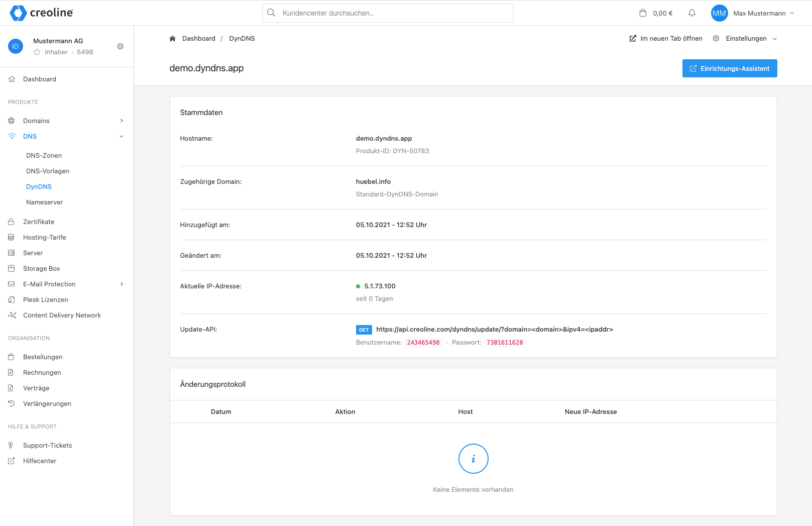Click Dashboard breadcrumb link
This screenshot has height=526, width=812.
click(198, 39)
